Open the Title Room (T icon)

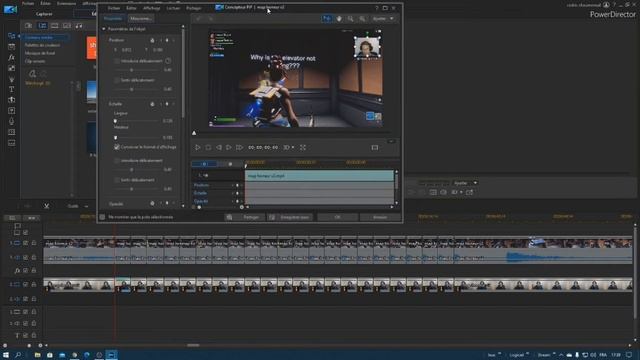coord(11,89)
